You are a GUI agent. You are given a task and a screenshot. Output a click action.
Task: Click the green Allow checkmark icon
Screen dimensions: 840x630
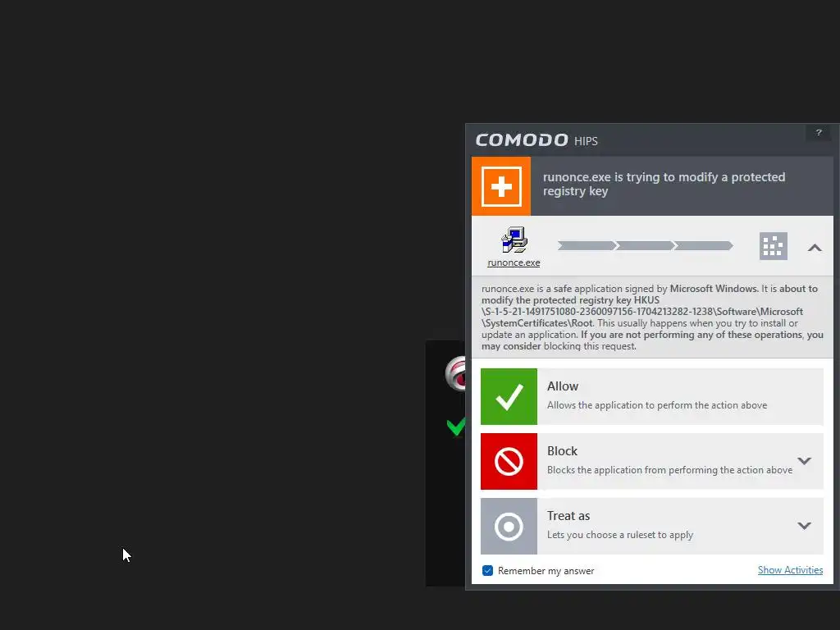[x=509, y=396]
